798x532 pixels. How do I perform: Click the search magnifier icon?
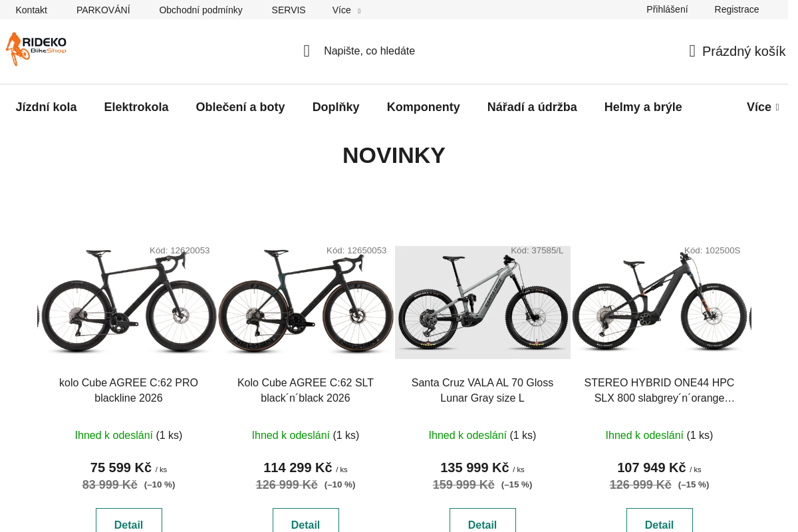pos(307,51)
